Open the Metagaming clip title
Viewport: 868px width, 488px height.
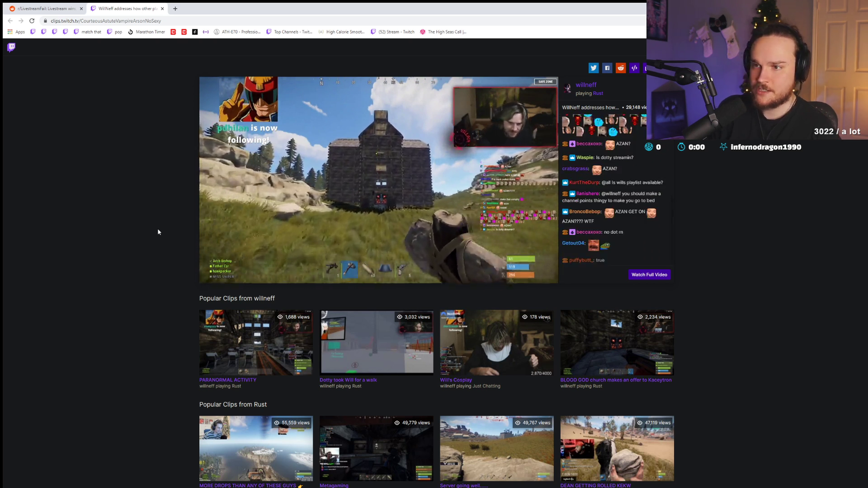coord(334,485)
